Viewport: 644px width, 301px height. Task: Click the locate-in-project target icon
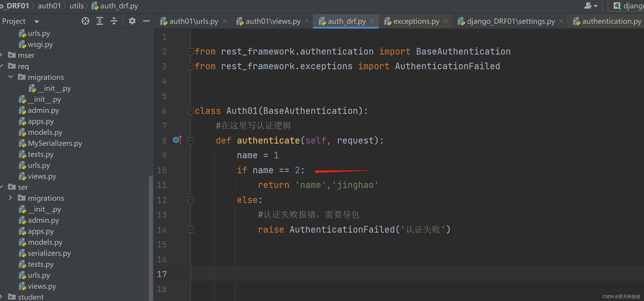[x=85, y=21]
